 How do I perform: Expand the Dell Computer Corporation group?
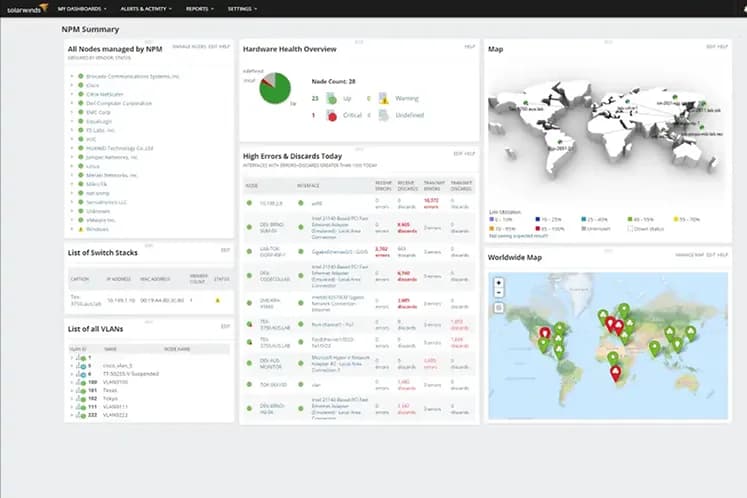click(72, 103)
